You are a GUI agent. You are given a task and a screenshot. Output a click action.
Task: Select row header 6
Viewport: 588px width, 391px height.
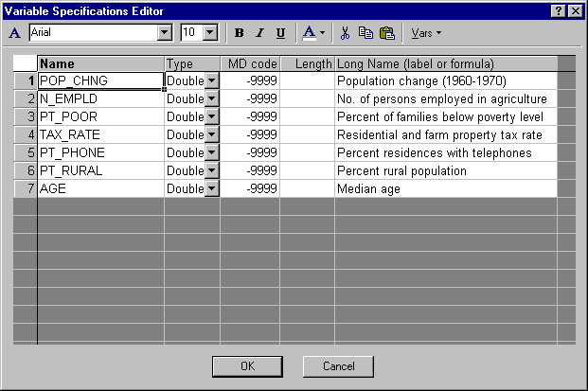26,170
